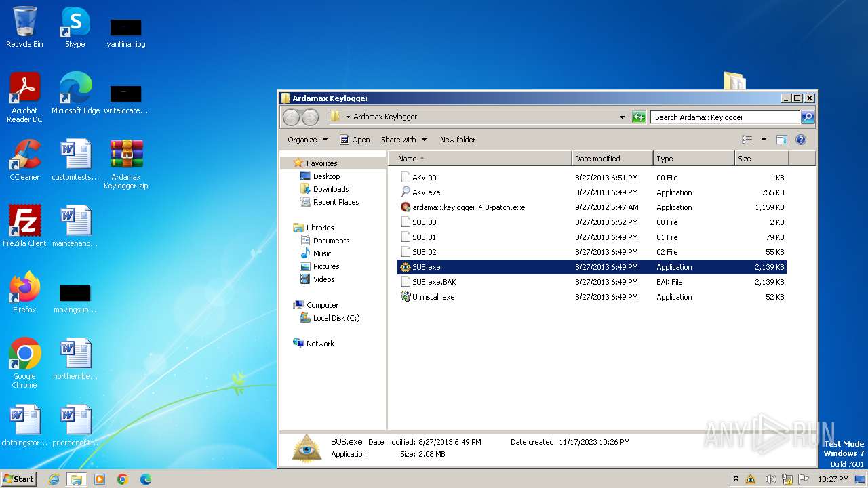The height and width of the screenshot is (488, 868).
Task: Refresh the Ardamax Keylogger folder view
Action: click(639, 117)
